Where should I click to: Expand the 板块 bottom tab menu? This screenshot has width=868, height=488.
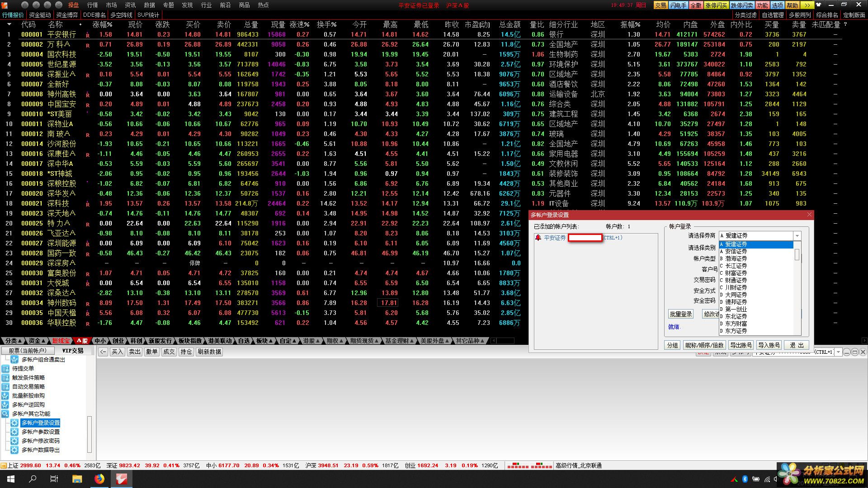coord(264,341)
